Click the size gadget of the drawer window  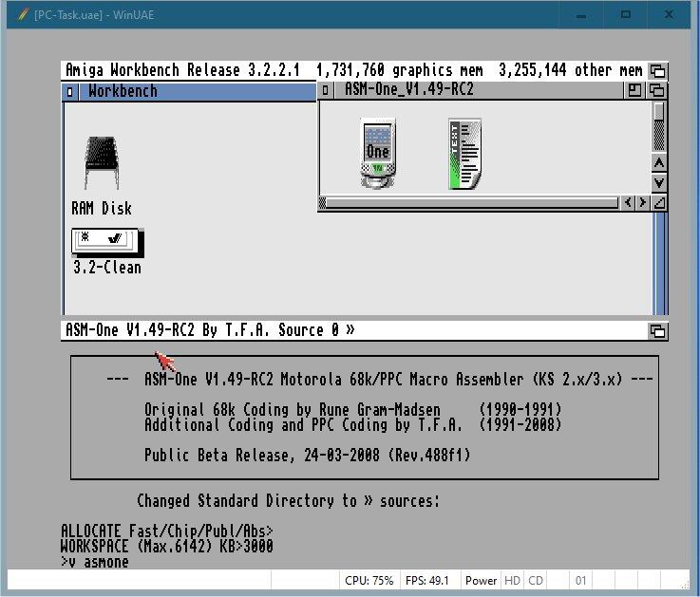click(659, 203)
